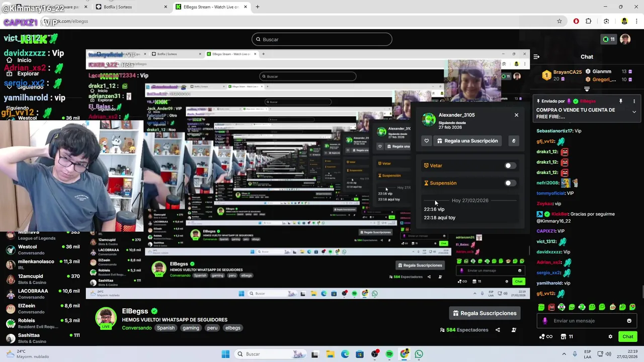The image size is (644, 362).
Task: Open the taskbar weather widget 24°C
Action: pyautogui.click(x=28, y=354)
